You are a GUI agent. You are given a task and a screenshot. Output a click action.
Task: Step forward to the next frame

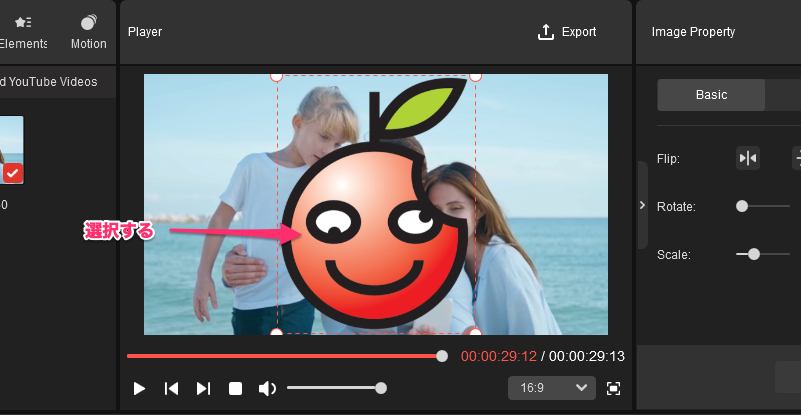[x=203, y=388]
